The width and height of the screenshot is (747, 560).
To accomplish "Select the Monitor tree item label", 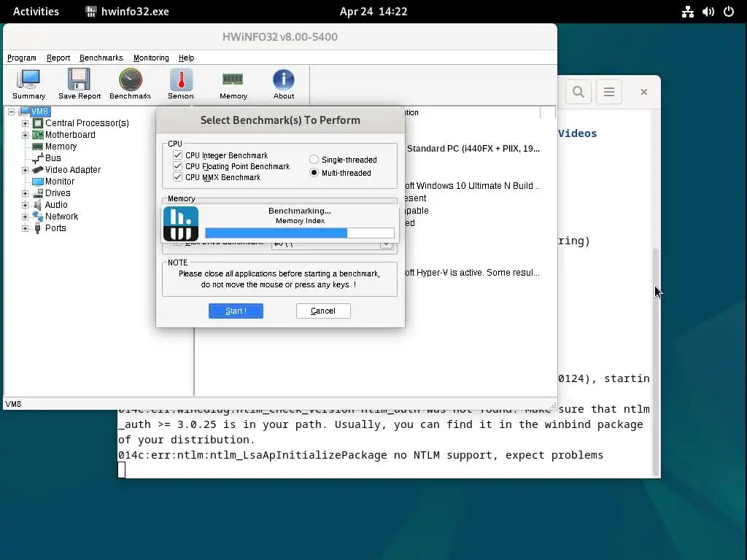I will tap(60, 182).
